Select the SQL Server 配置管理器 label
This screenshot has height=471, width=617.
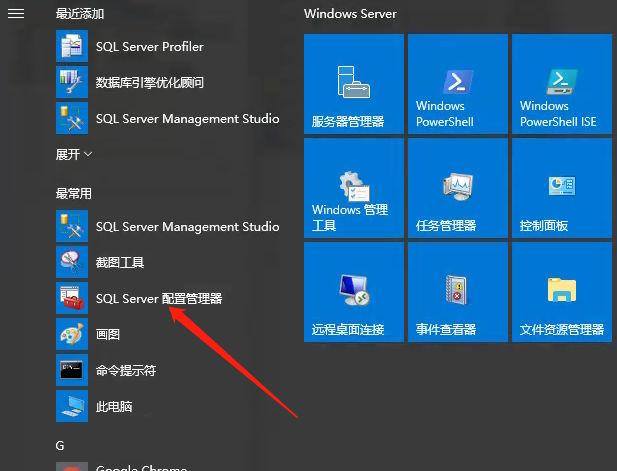pyautogui.click(x=159, y=299)
